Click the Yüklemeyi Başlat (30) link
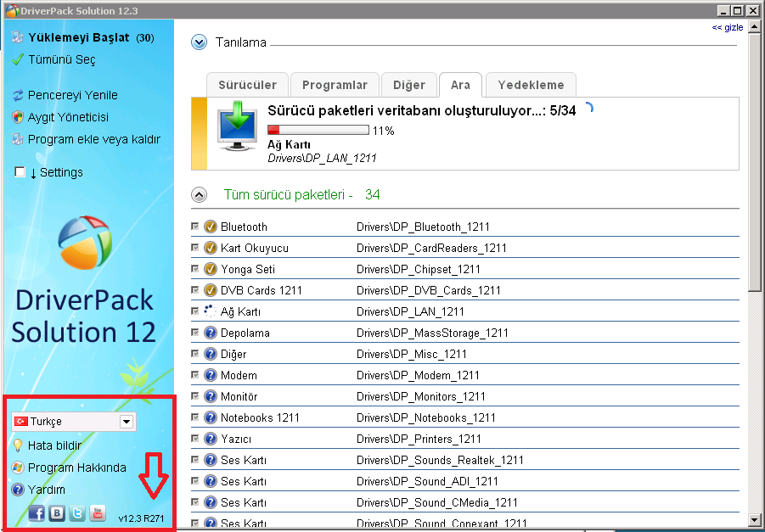 91,37
